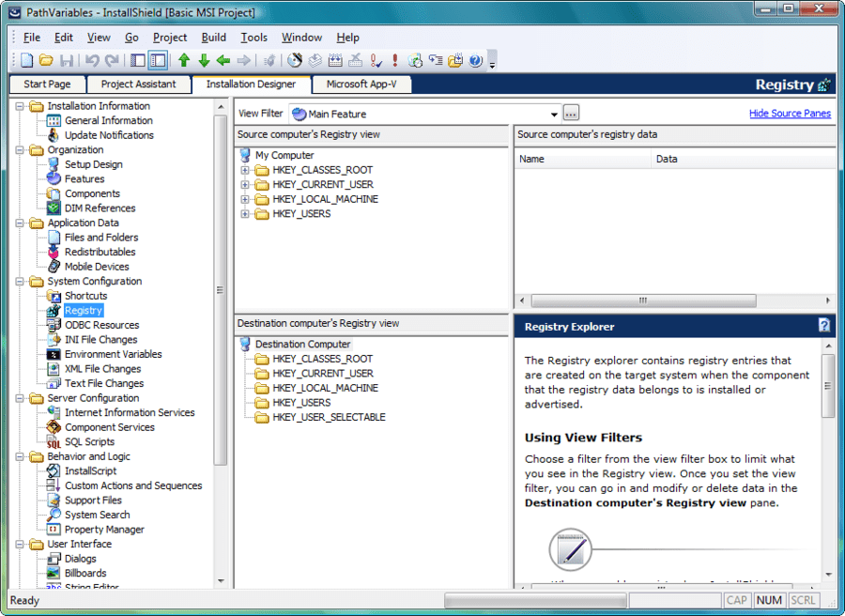The image size is (845, 616).
Task: Click the green Up arrow toolbar icon
Action: coord(184,60)
